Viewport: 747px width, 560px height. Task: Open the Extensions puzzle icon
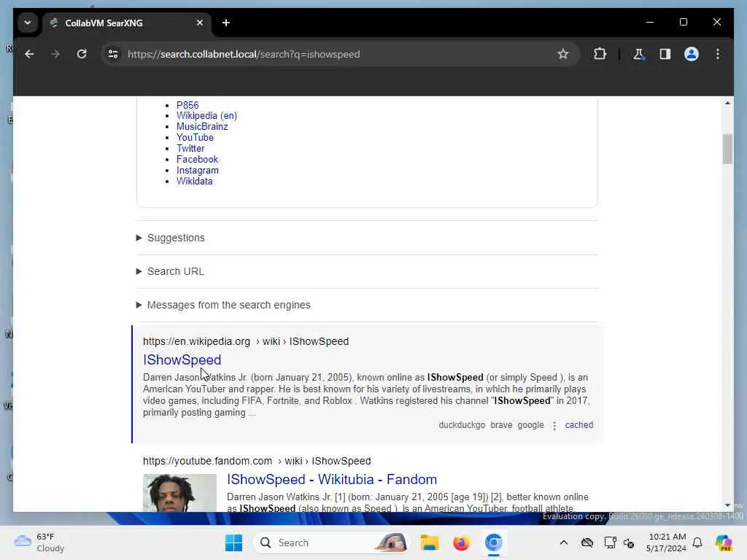point(600,54)
